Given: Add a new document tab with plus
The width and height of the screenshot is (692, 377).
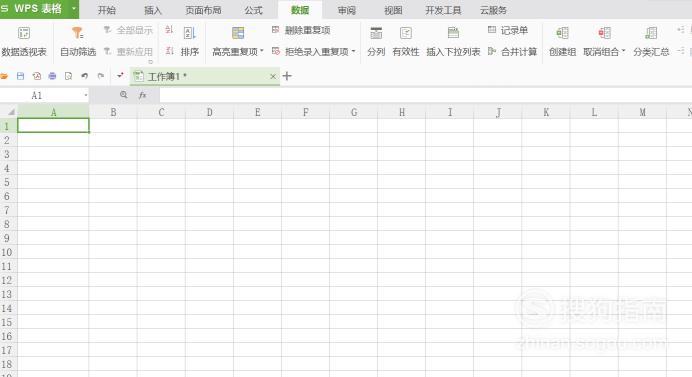Looking at the screenshot, I should pos(287,76).
